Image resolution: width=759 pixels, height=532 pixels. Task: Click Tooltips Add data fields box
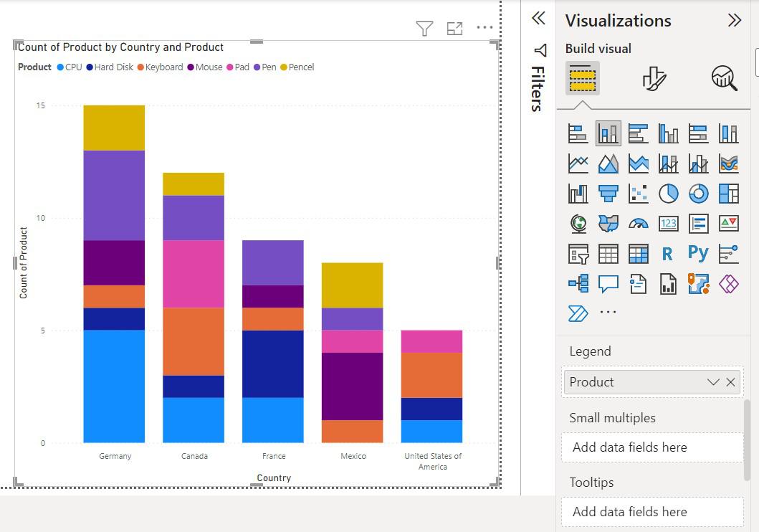click(652, 512)
